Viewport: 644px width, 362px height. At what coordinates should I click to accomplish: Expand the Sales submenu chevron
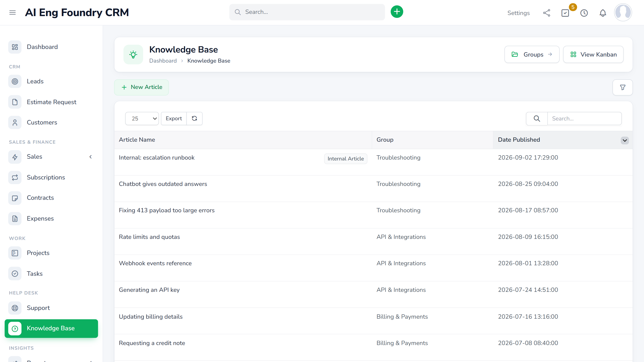(91, 157)
